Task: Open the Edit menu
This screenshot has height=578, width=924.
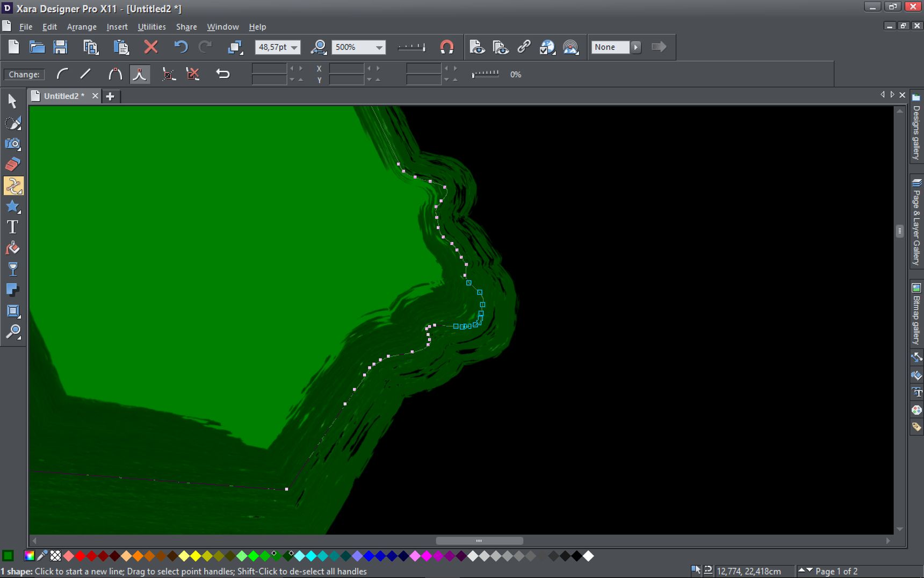Action: click(x=49, y=26)
